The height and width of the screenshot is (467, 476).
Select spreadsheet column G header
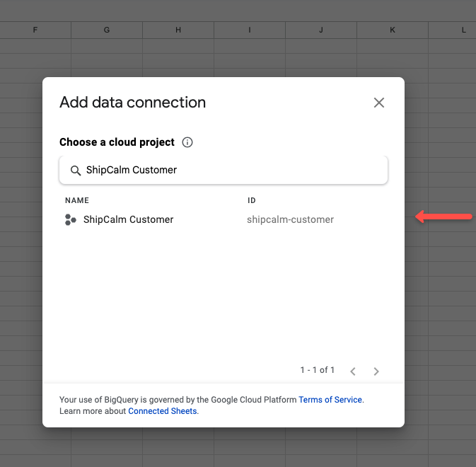pyautogui.click(x=107, y=30)
